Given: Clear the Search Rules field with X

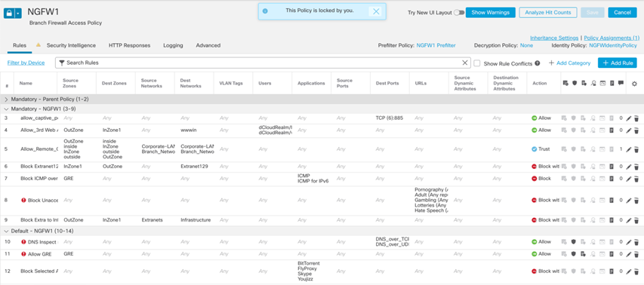Looking at the screenshot, I should point(465,63).
